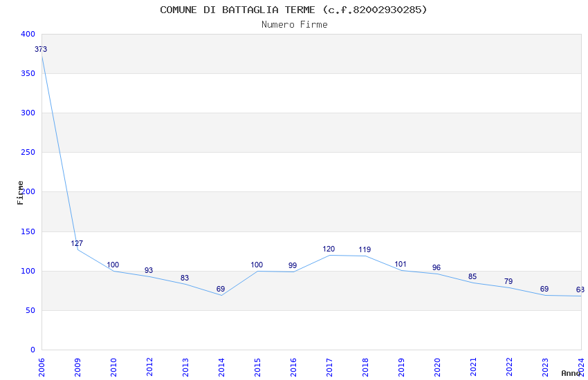This screenshot has height=380, width=588.
Task: Click data label 69 above 2014 point
Action: pos(221,289)
